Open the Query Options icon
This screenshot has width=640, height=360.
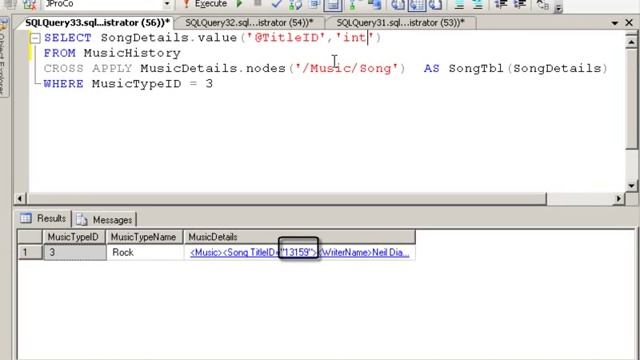[314, 4]
